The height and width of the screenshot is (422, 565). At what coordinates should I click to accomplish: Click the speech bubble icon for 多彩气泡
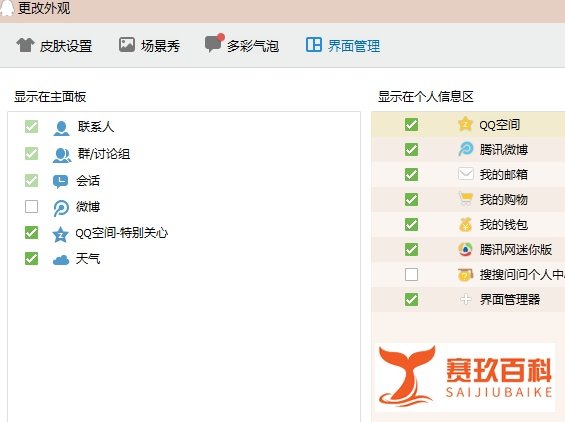click(x=214, y=43)
